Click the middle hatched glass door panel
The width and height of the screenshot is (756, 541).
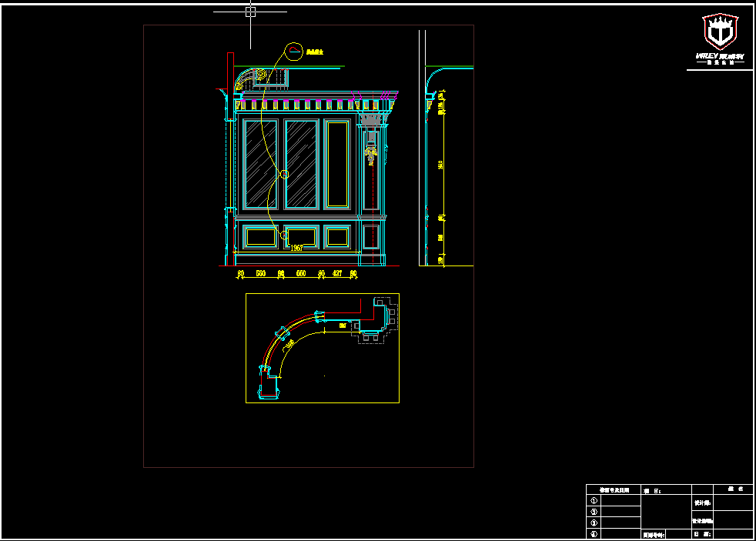coord(301,164)
